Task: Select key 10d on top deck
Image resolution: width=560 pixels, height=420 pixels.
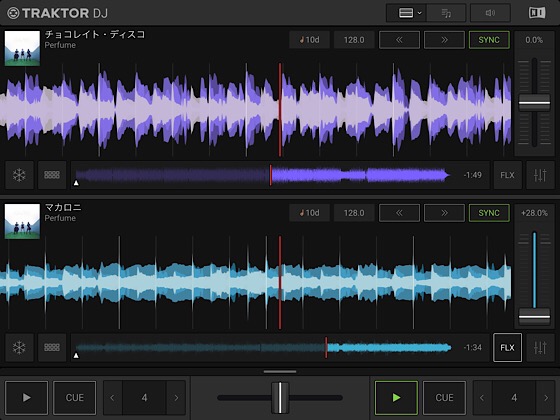Action: click(309, 40)
